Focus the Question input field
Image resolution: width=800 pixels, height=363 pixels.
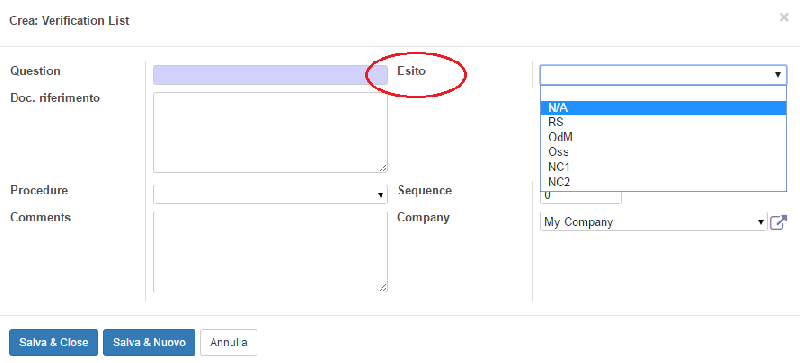(270, 75)
